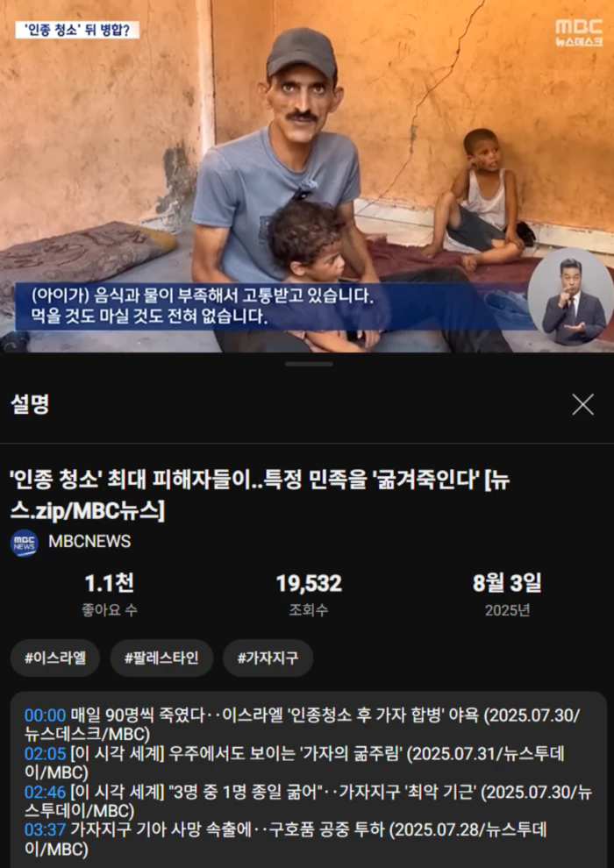Screen dimensions: 614x868
Task: Jump to the 03:37 timestamp
Action: pyautogui.click(x=45, y=829)
